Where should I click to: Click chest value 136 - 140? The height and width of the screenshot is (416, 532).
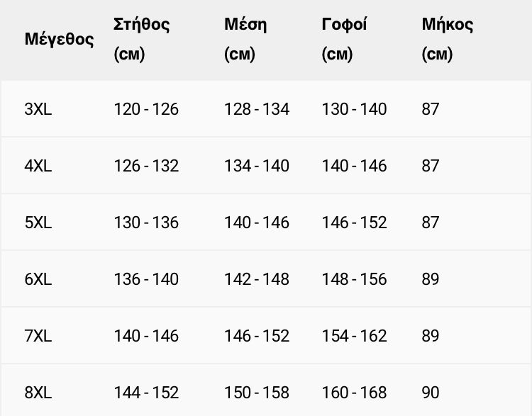[146, 279]
